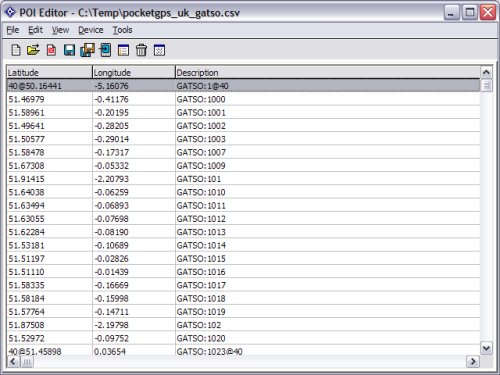This screenshot has width=500, height=375.
Task: Create a new POI file
Action: [x=16, y=50]
